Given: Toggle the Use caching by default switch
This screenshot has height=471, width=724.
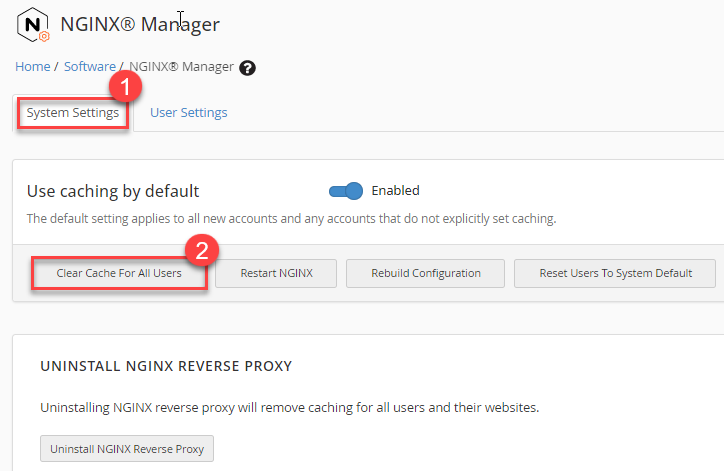Looking at the screenshot, I should [x=345, y=191].
